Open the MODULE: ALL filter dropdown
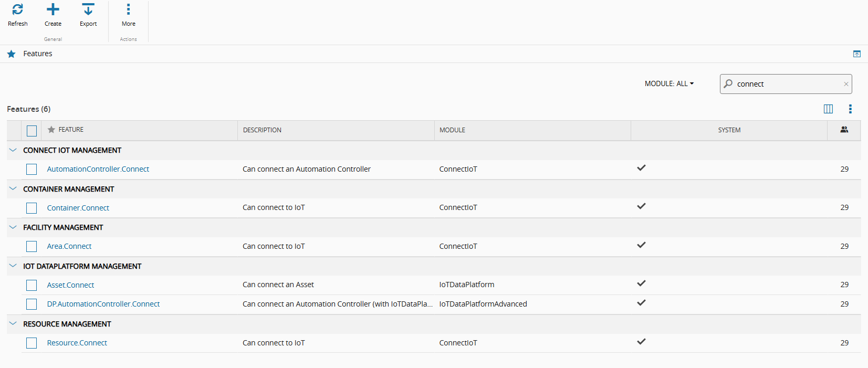 [x=669, y=83]
